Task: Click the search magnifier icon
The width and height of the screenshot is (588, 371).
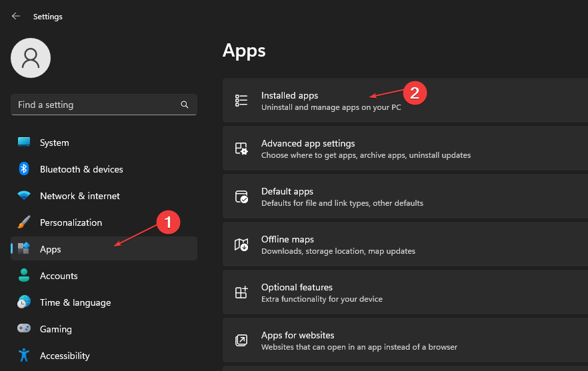Action: [185, 105]
